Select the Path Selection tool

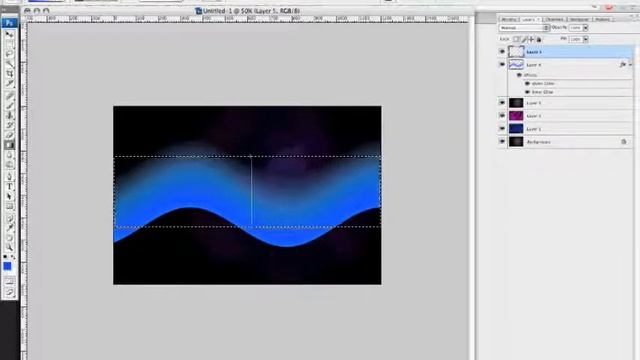pos(9,196)
